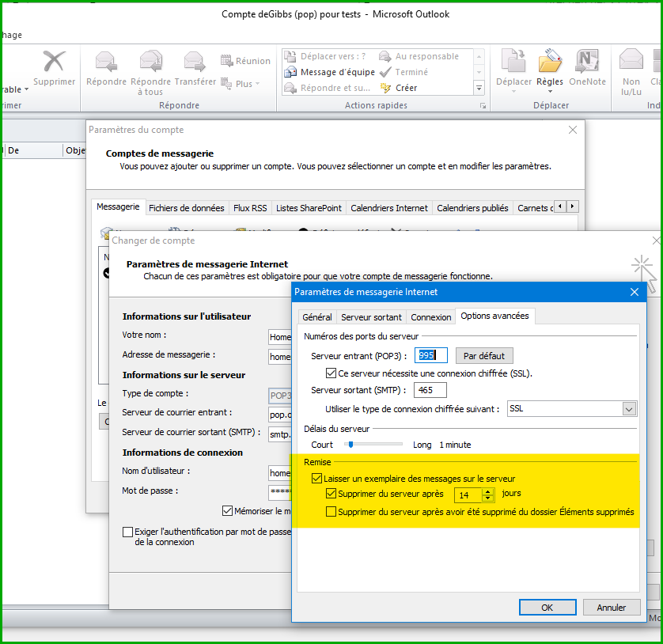Click the Répondre reply icon

[x=106, y=63]
